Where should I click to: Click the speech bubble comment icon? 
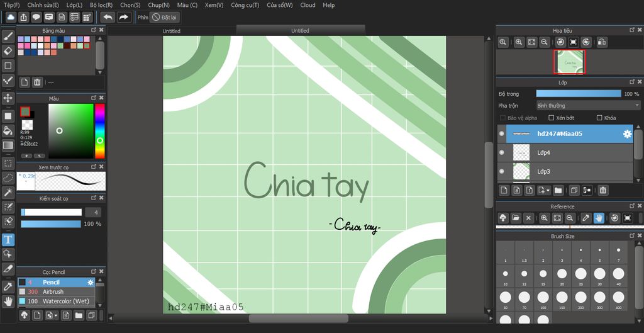[x=36, y=17]
